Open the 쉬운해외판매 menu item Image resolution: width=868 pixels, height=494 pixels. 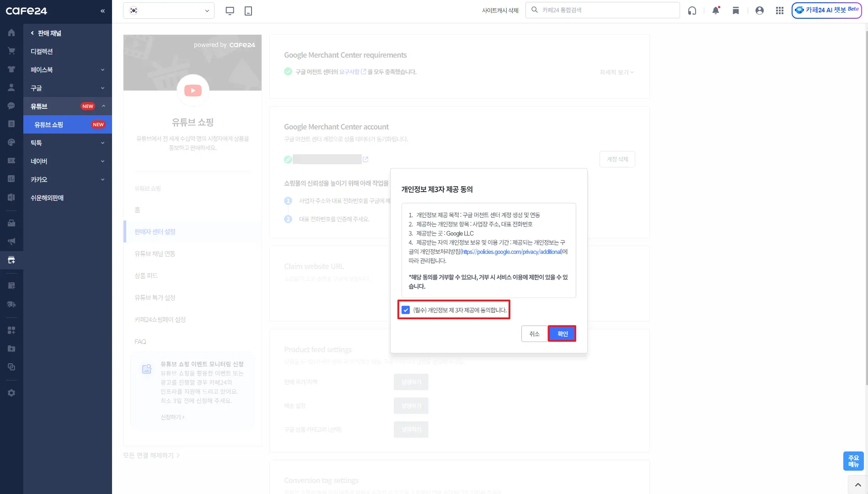point(68,198)
